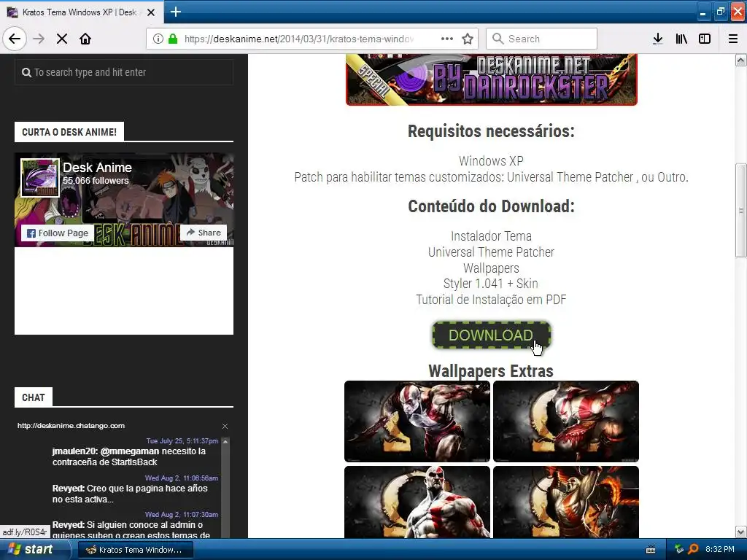Click page scrollbar down arrow
The height and width of the screenshot is (560, 747).
click(741, 532)
